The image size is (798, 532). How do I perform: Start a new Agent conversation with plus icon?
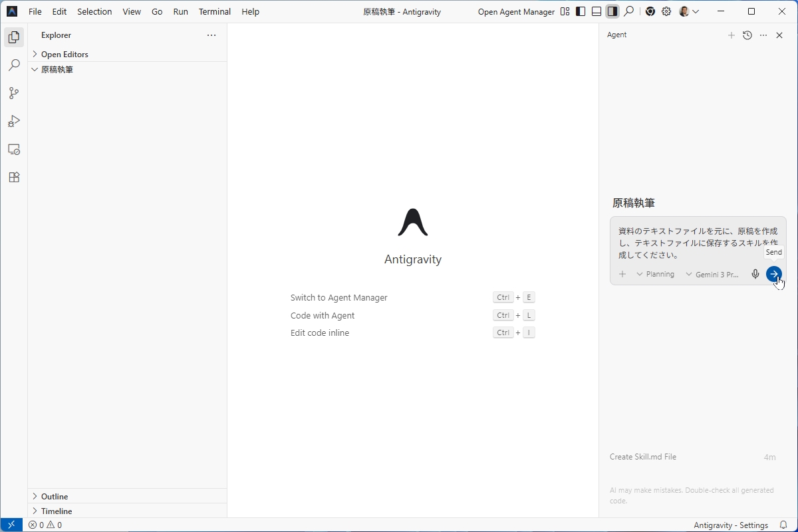pos(731,35)
